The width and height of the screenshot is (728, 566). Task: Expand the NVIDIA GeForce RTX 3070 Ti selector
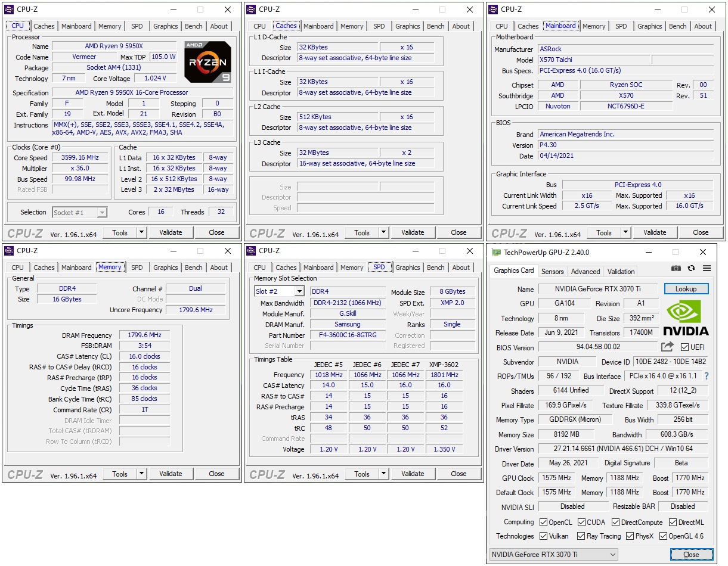tap(553, 555)
